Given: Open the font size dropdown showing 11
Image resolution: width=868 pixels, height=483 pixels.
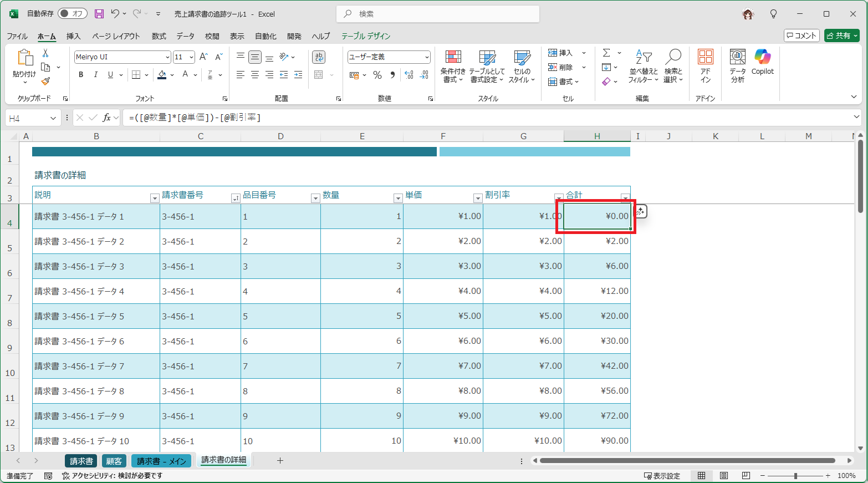Looking at the screenshot, I should pos(191,57).
